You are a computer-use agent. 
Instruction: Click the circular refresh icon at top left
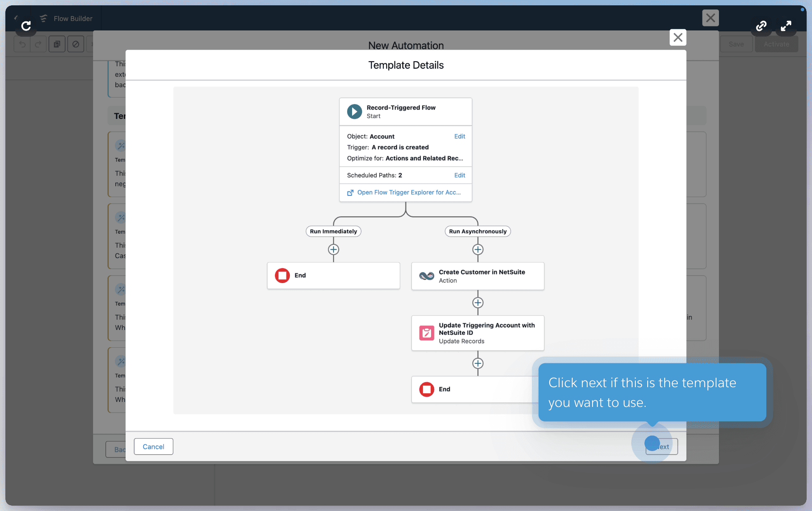pos(26,26)
